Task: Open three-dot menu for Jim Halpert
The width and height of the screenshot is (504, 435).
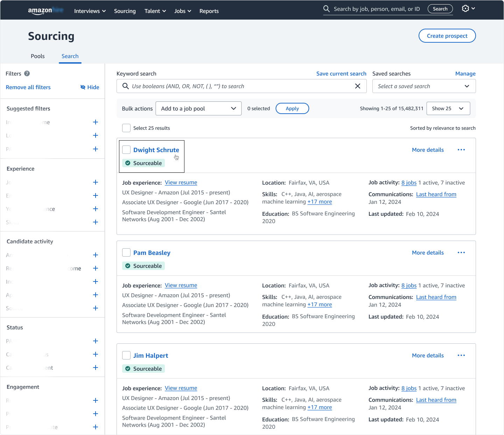Action: point(461,355)
